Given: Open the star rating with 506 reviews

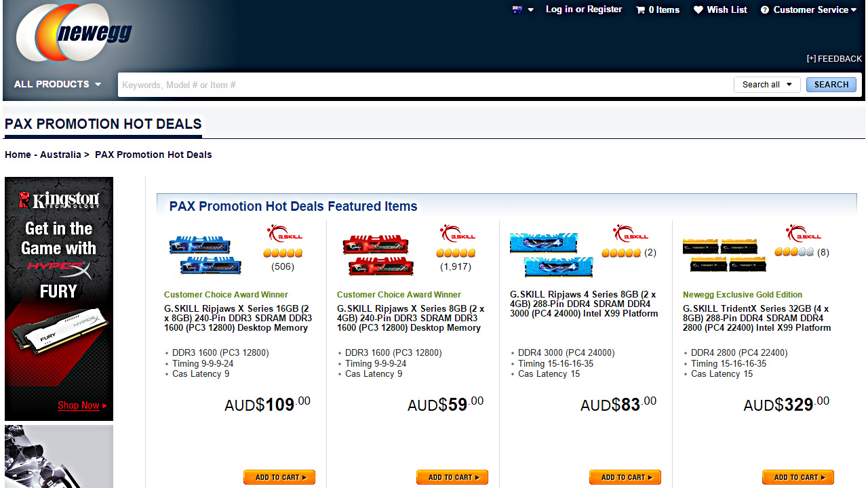Looking at the screenshot, I should point(283,253).
